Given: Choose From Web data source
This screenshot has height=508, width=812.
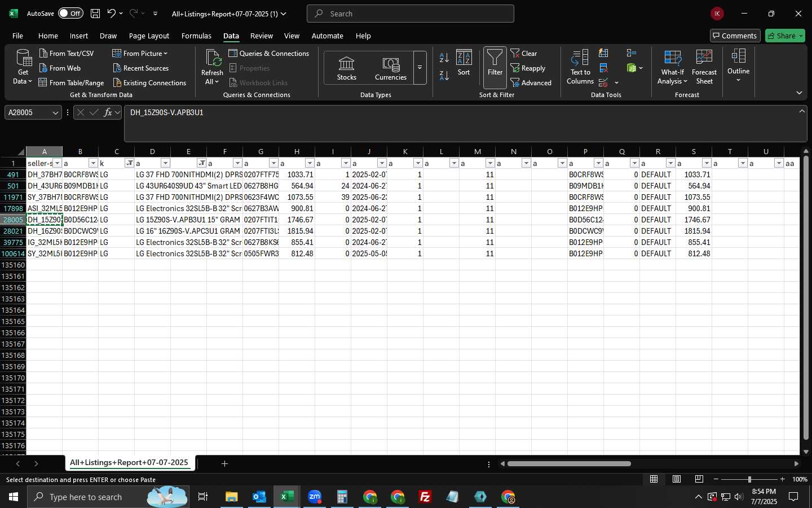Looking at the screenshot, I should pyautogui.click(x=60, y=68).
